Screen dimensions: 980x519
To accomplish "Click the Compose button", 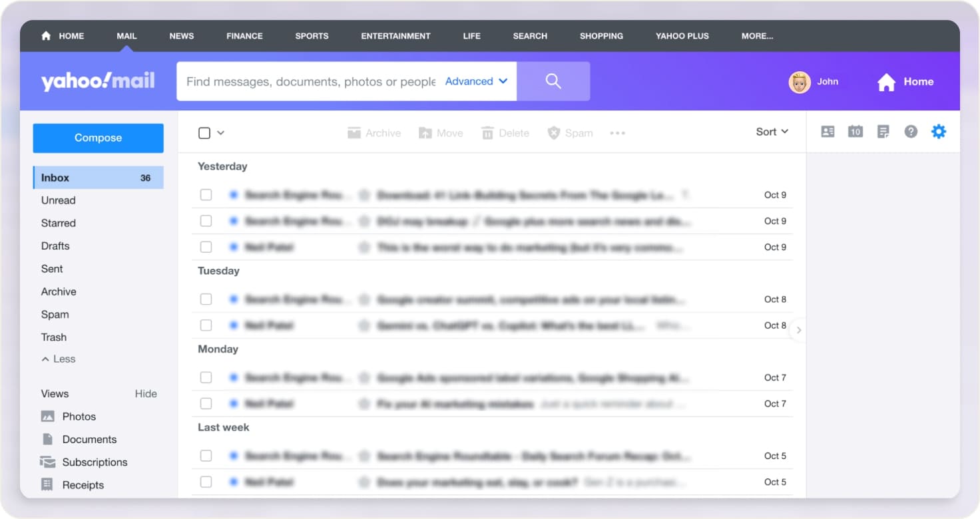I will tap(98, 138).
